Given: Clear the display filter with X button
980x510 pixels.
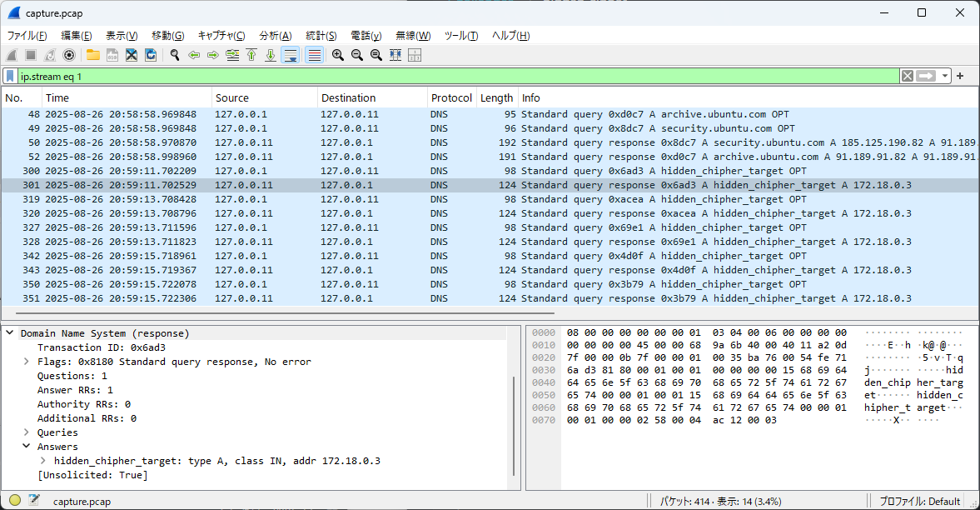Looking at the screenshot, I should point(908,77).
